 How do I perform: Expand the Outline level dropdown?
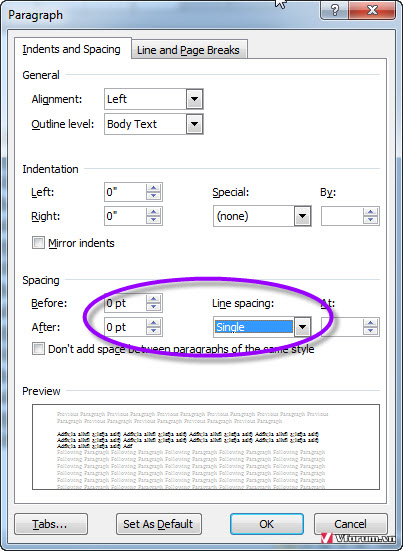194,124
